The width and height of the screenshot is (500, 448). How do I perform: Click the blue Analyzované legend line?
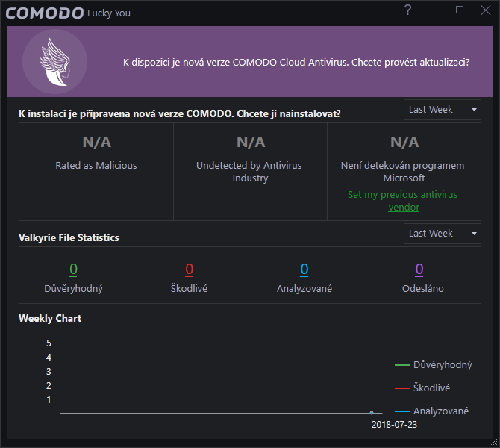click(x=402, y=411)
